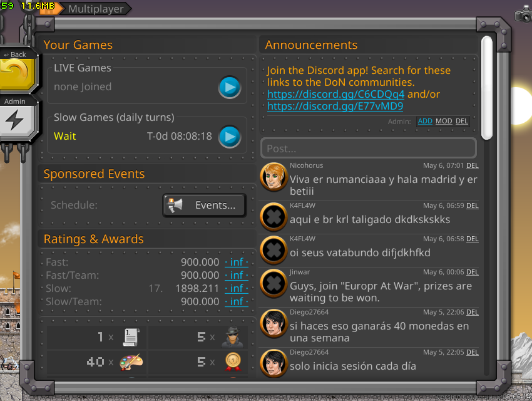Open Discord link ending in E77vMD9

coord(335,106)
